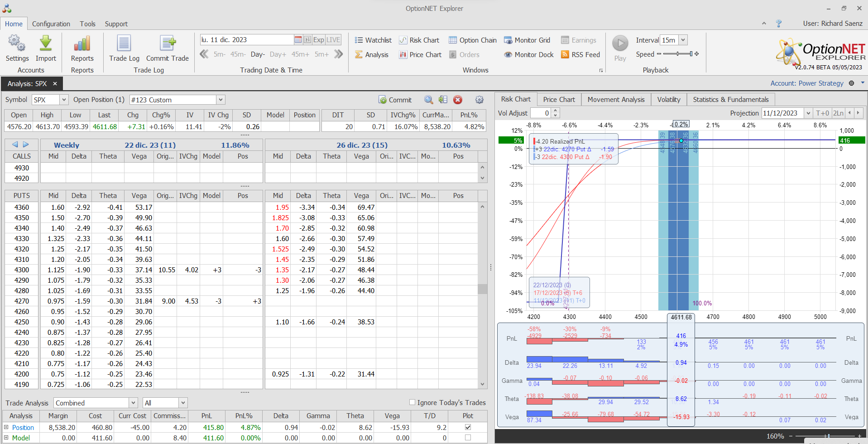Click the Commit Trade icon

167,44
